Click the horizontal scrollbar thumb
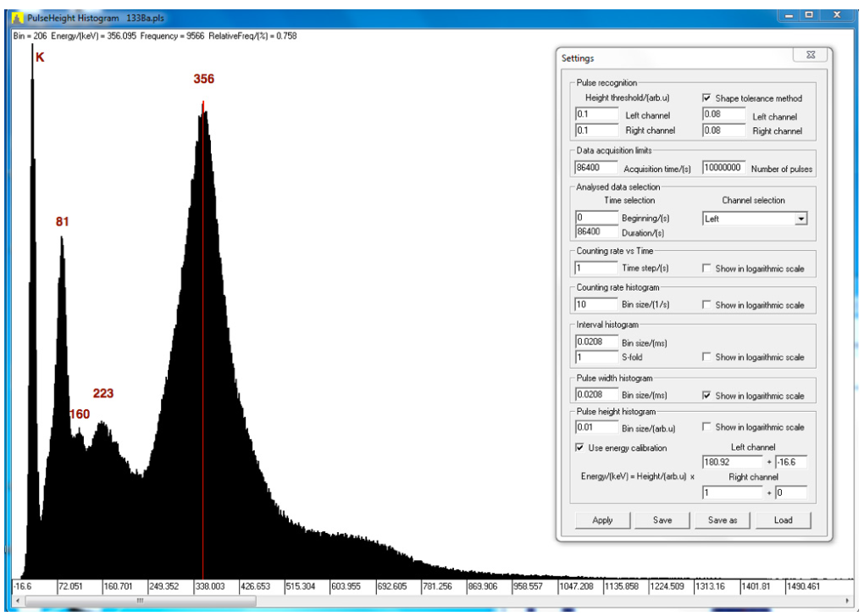This screenshot has height=616, width=864. point(140,601)
